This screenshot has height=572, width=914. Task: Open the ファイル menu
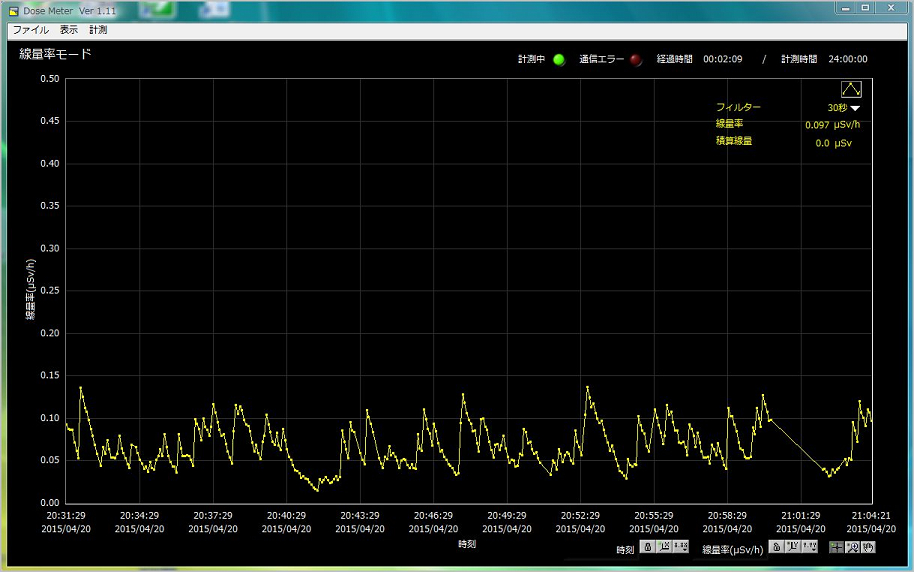[30, 30]
